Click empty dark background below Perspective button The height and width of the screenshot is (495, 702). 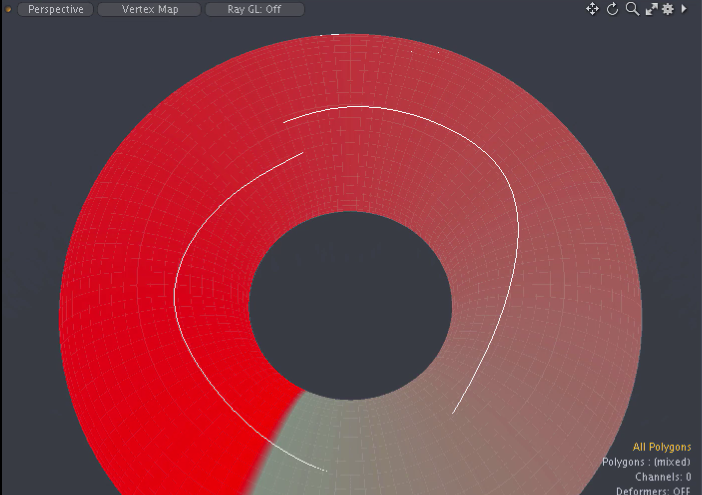coord(40,80)
